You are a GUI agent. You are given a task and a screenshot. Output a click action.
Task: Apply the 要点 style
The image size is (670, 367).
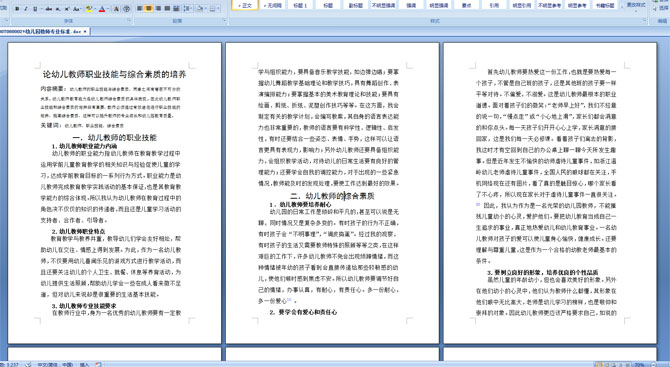[x=467, y=5]
